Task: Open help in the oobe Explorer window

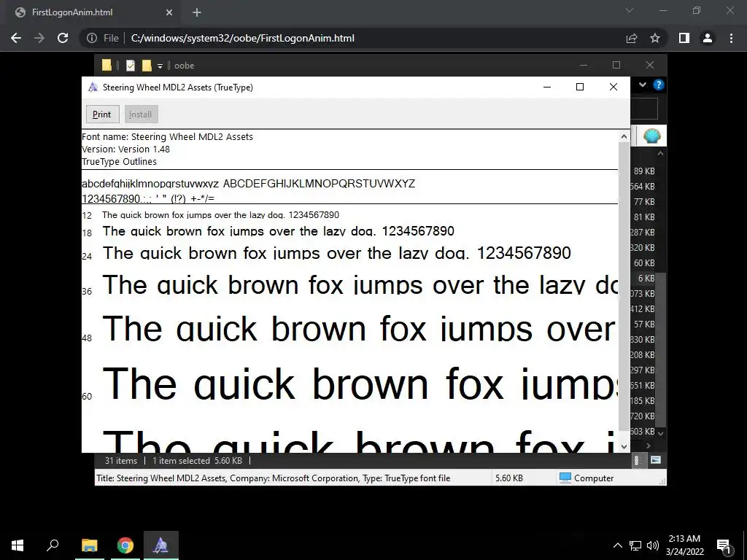Action: [659, 85]
